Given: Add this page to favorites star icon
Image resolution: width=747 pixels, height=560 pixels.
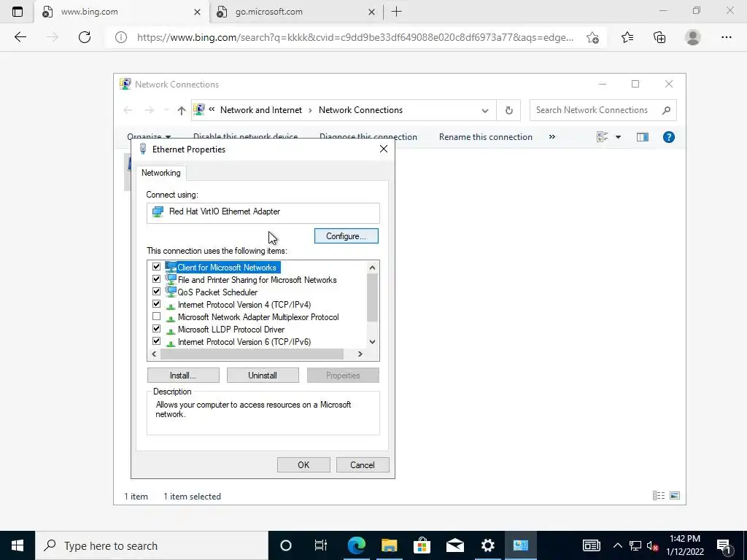Looking at the screenshot, I should [x=592, y=37].
